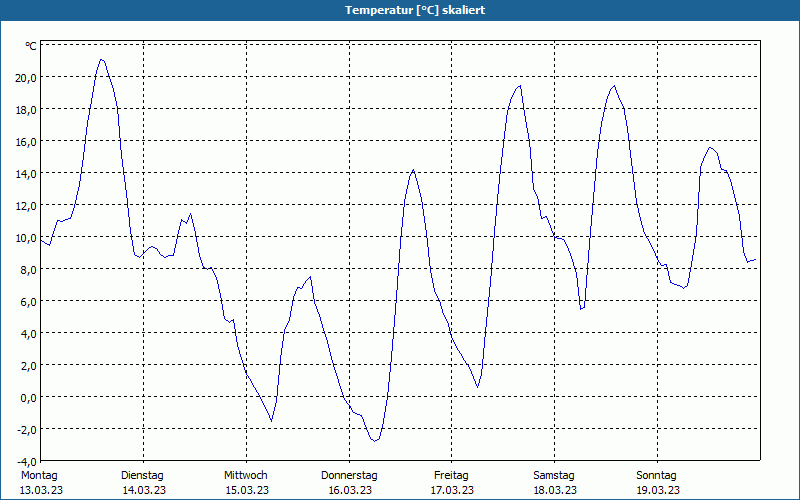The image size is (800, 500).
Task: Click the Dienstag day label
Action: click(142, 476)
